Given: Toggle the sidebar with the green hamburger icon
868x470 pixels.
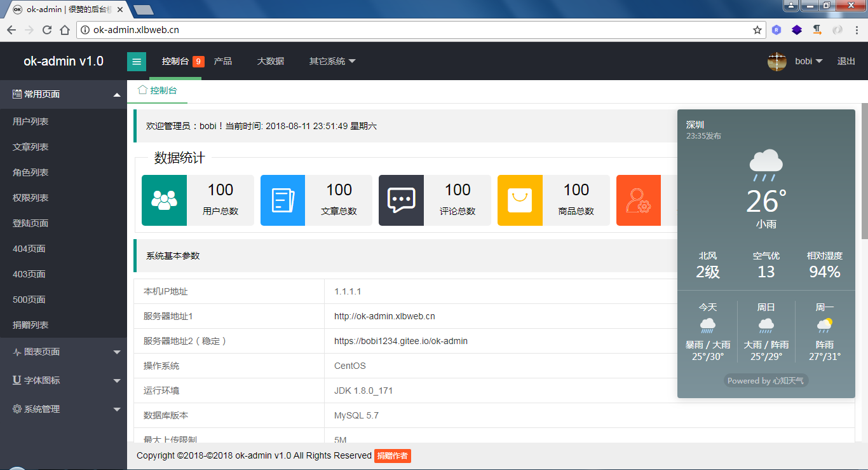Looking at the screenshot, I should click(x=137, y=61).
